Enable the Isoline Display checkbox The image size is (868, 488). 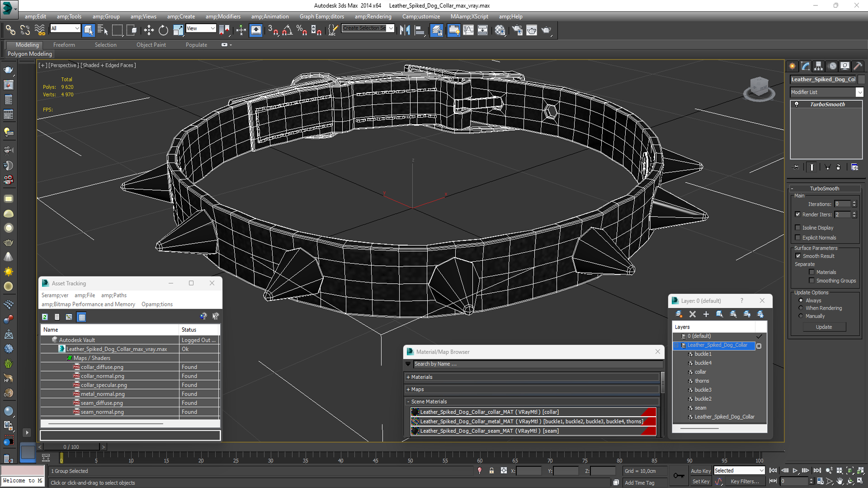pos(798,228)
